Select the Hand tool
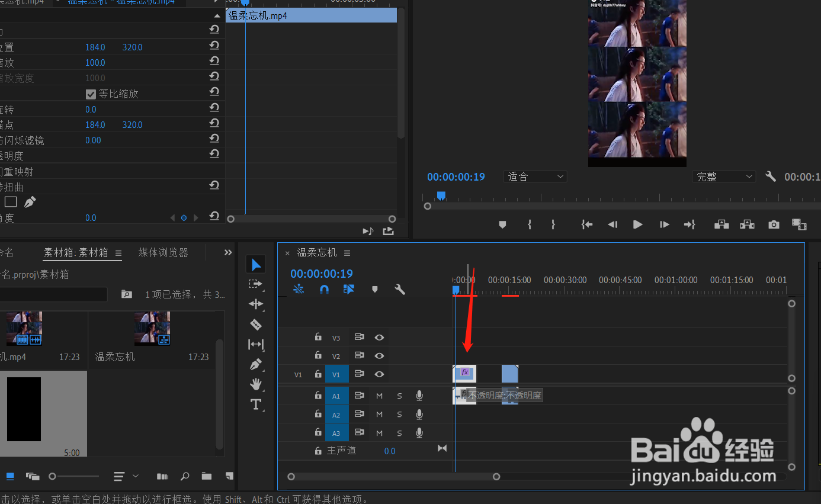The width and height of the screenshot is (821, 504). coord(256,384)
